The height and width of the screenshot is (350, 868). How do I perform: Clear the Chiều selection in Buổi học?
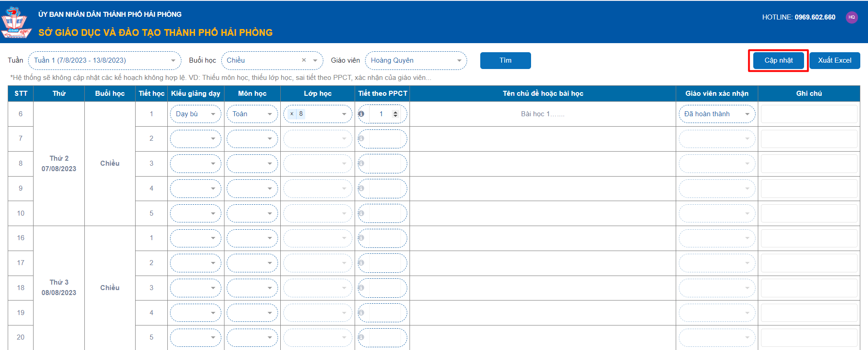[x=304, y=60]
